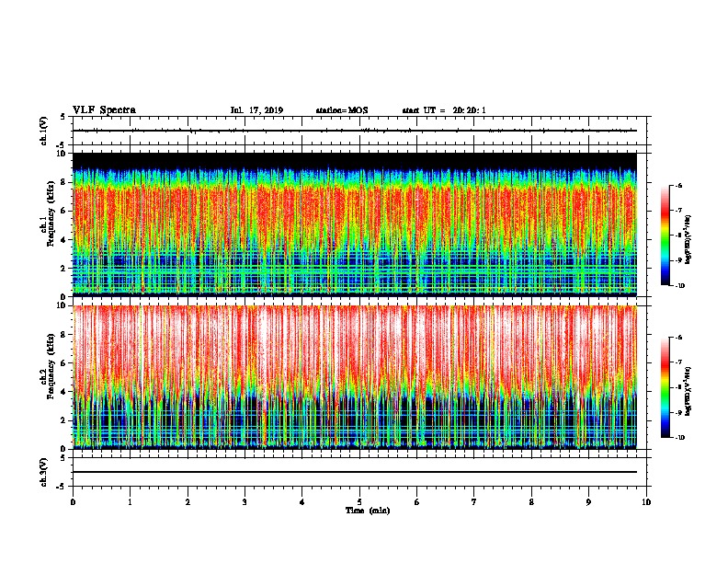Click inside the ch.1 spectrogram panel

[x=355, y=224]
